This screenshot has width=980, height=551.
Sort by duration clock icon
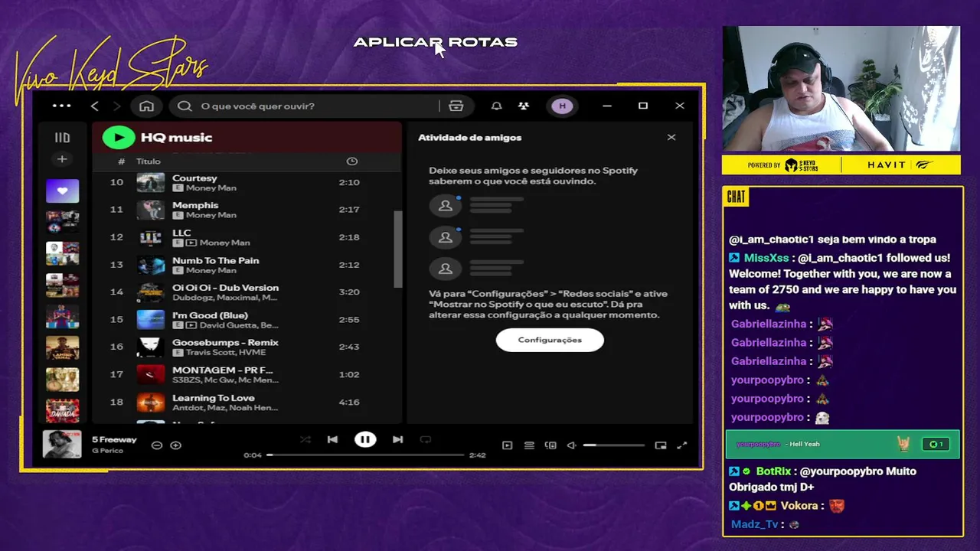point(352,161)
